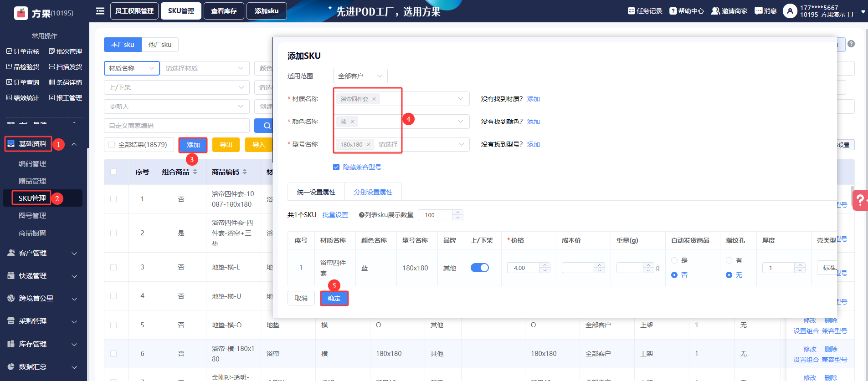Click 批量设置 link
The width and height of the screenshot is (868, 381).
[335, 215]
